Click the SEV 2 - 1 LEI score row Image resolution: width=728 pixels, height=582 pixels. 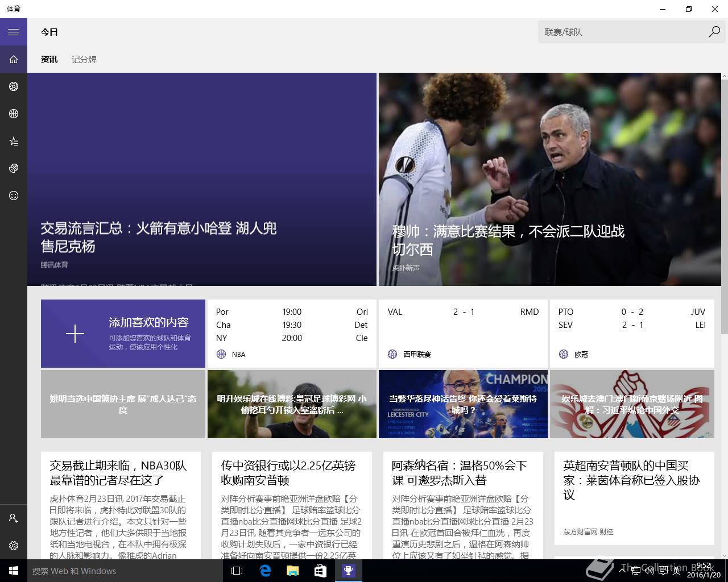click(632, 325)
